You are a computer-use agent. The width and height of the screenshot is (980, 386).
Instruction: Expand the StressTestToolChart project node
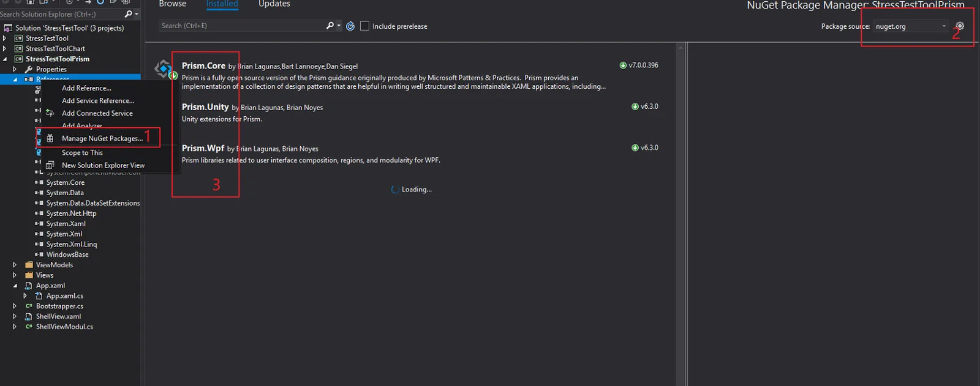[5, 48]
